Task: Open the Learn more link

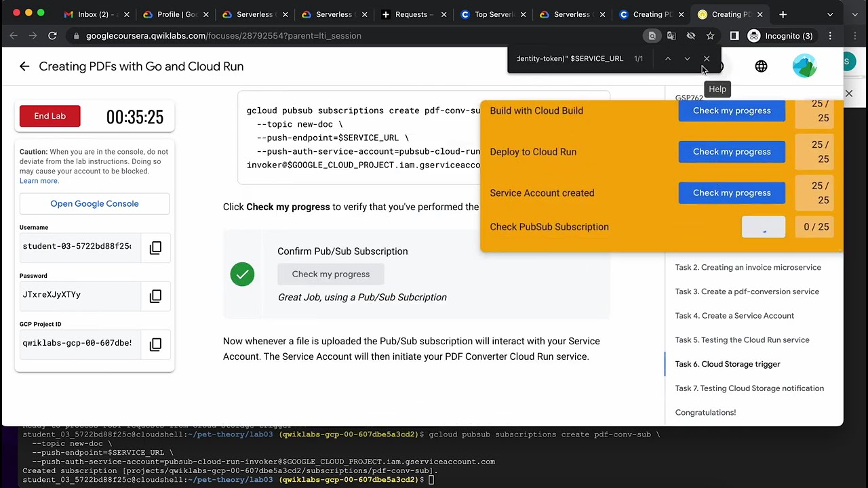Action: tap(39, 181)
